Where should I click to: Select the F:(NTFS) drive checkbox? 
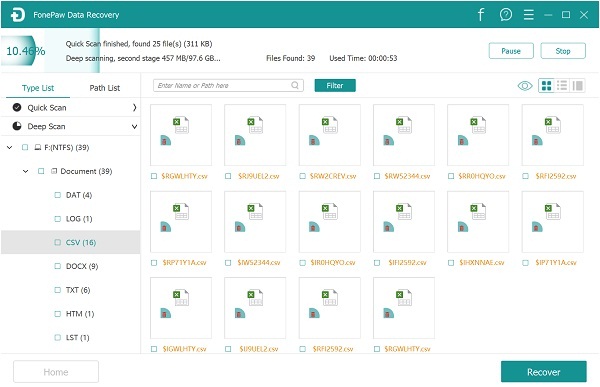click(x=25, y=147)
